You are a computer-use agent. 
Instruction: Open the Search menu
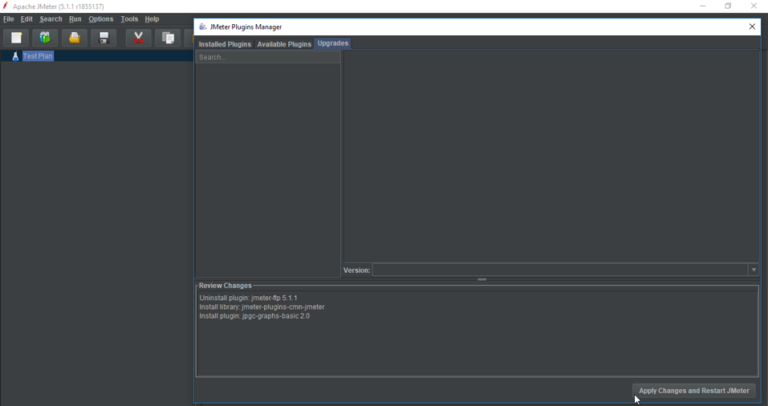click(51, 19)
